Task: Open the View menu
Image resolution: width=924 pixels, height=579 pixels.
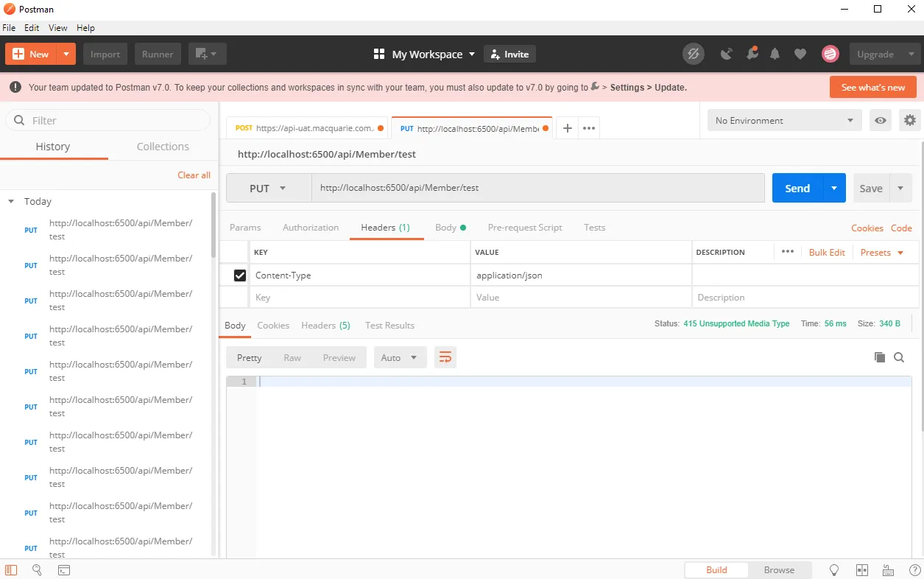Action: (58, 28)
